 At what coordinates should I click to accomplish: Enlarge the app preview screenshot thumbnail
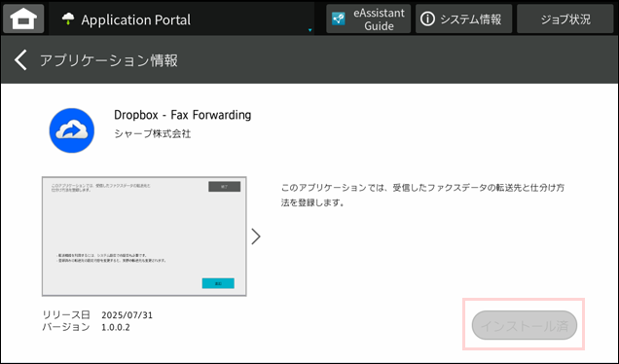[x=144, y=237]
